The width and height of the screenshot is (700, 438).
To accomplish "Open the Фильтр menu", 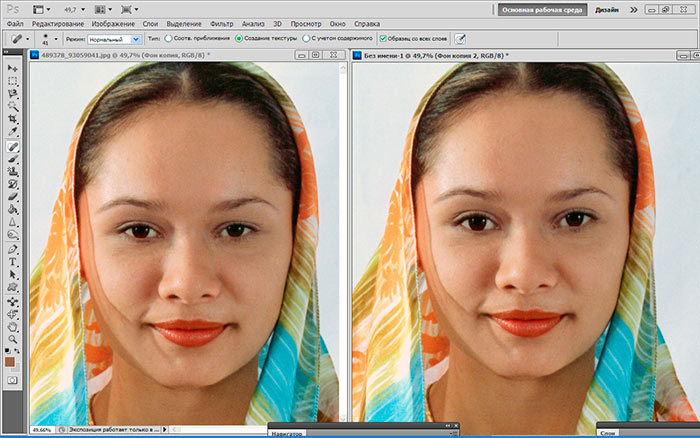I will (x=221, y=24).
